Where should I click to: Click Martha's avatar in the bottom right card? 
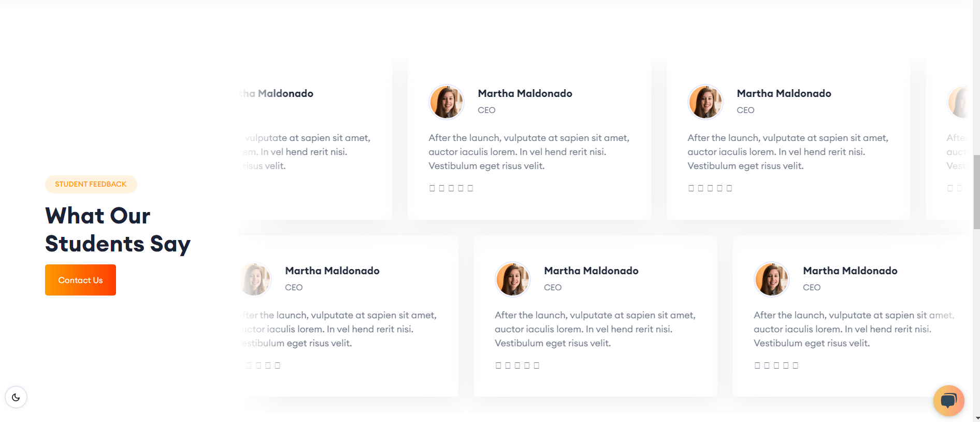pos(772,279)
